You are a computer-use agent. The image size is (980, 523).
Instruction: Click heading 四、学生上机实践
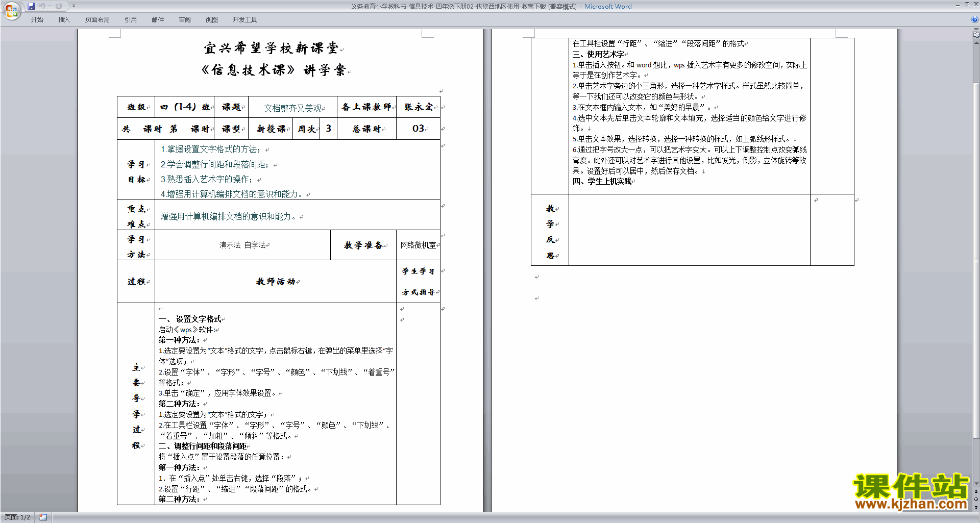(x=602, y=181)
